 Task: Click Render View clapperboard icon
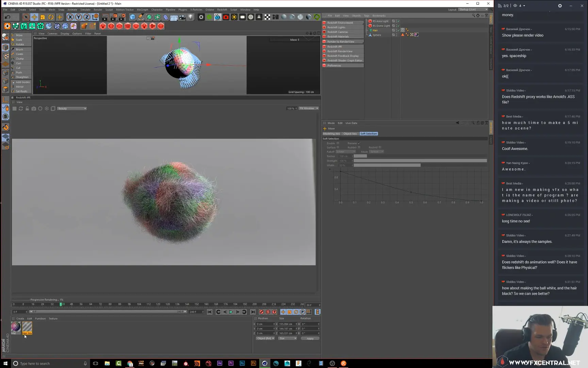pyautogui.click(x=105, y=17)
